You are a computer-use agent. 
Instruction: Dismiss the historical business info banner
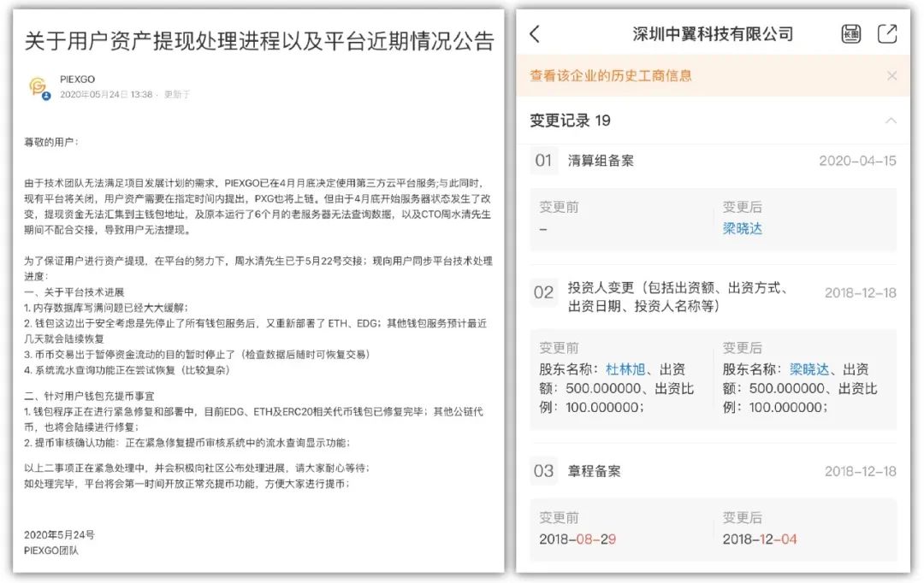[892, 75]
